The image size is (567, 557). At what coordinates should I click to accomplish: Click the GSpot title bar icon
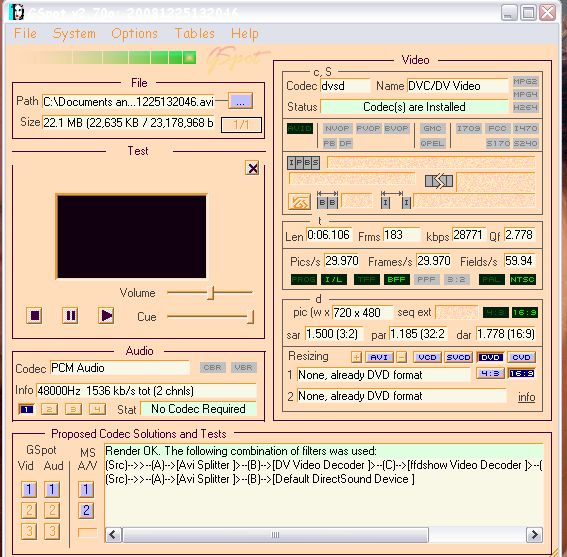pyautogui.click(x=17, y=13)
